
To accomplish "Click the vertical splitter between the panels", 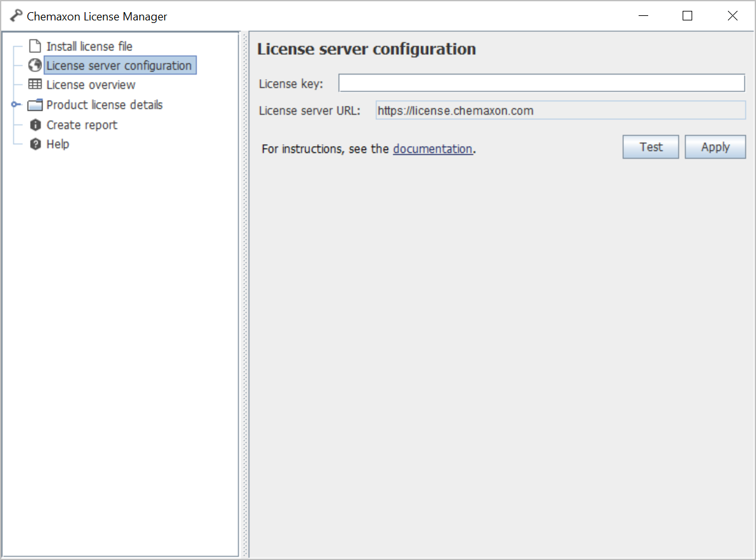I will pos(244,293).
